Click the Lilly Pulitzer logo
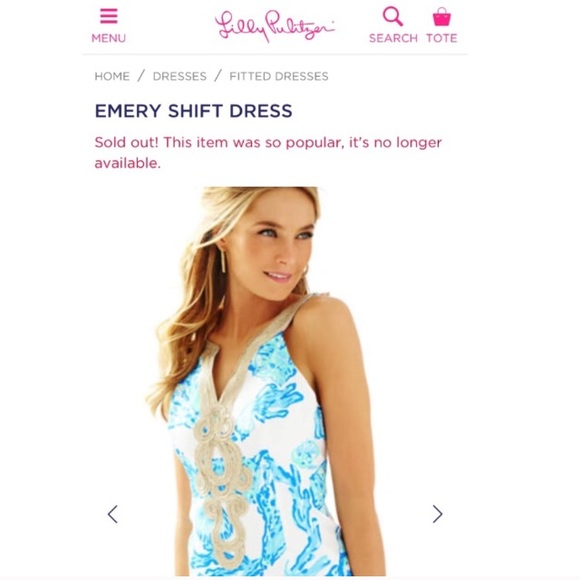Screen dimensions: 580x580 pos(274,25)
